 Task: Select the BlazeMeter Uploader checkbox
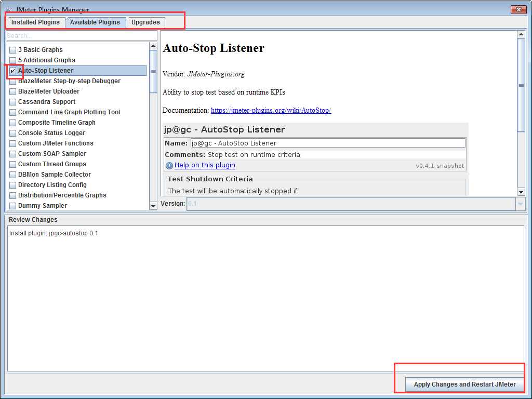point(13,91)
